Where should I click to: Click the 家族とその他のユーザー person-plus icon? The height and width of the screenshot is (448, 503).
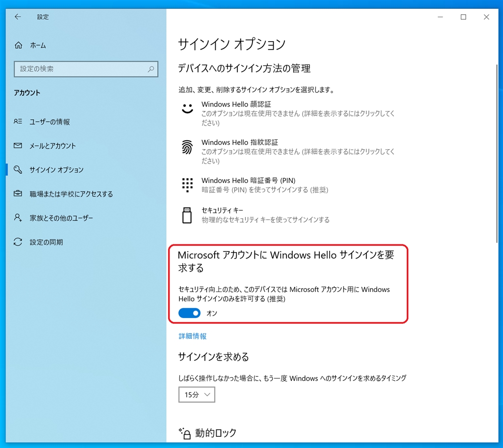(x=18, y=218)
